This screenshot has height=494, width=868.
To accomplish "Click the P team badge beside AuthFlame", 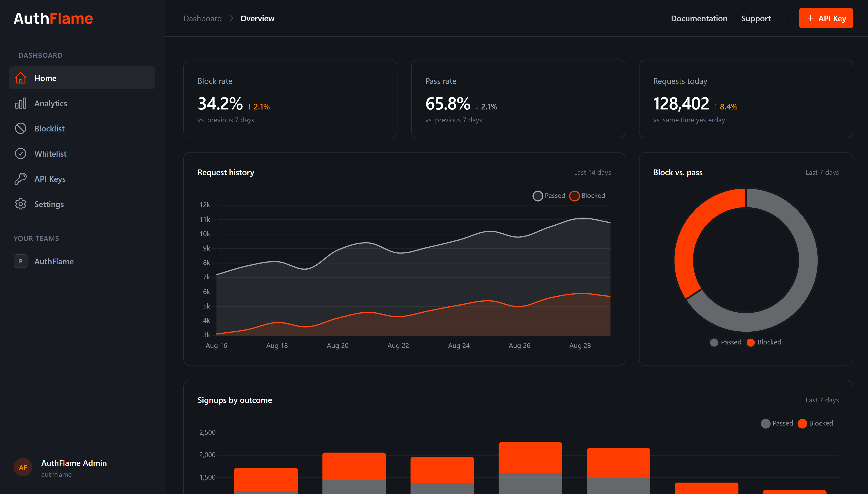I will coord(21,261).
